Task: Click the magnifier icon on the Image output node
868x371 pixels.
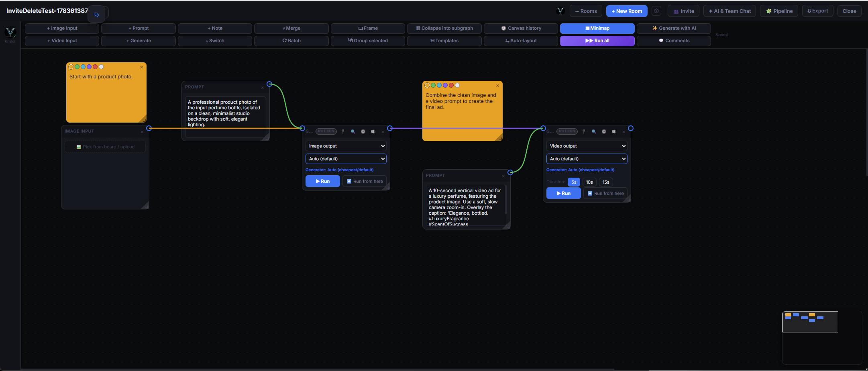Action: tap(353, 131)
